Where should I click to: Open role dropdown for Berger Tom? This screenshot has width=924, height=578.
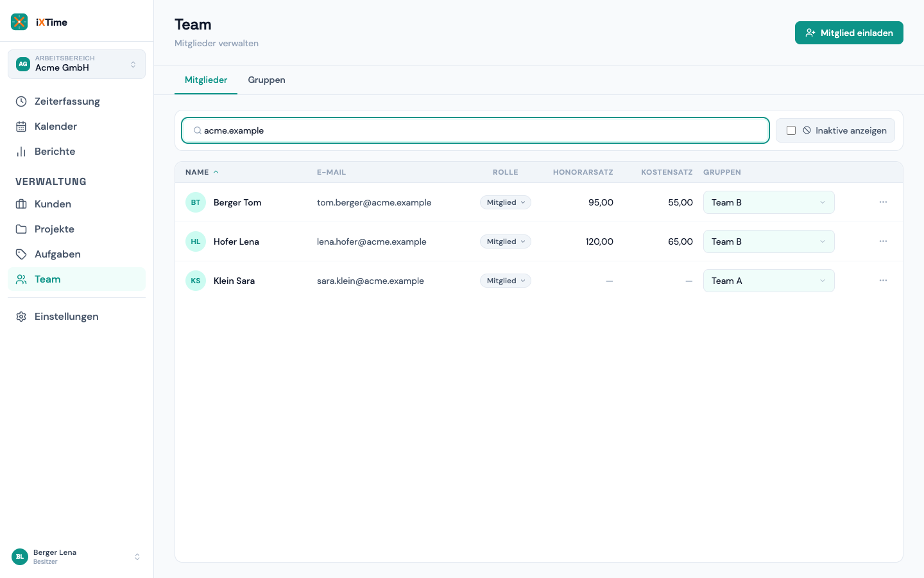506,202
